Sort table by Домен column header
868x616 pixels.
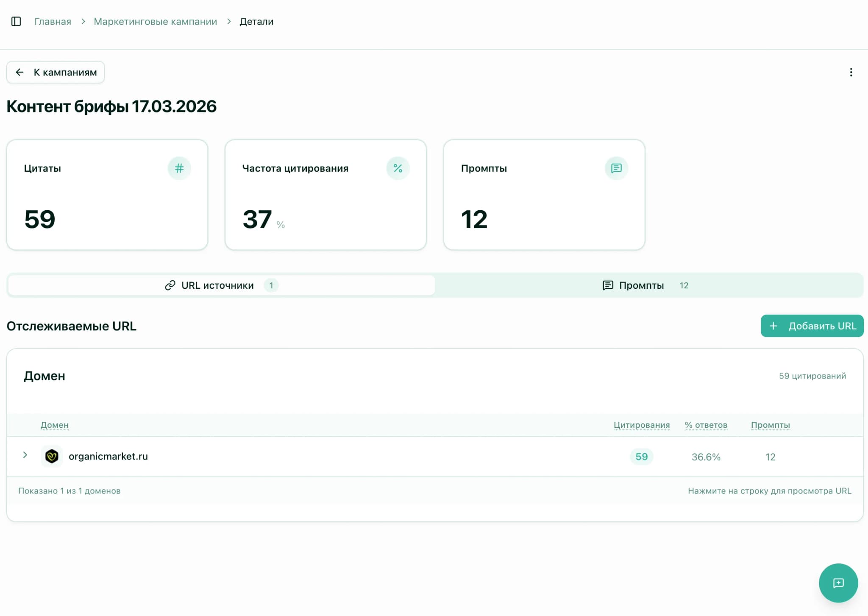55,425
